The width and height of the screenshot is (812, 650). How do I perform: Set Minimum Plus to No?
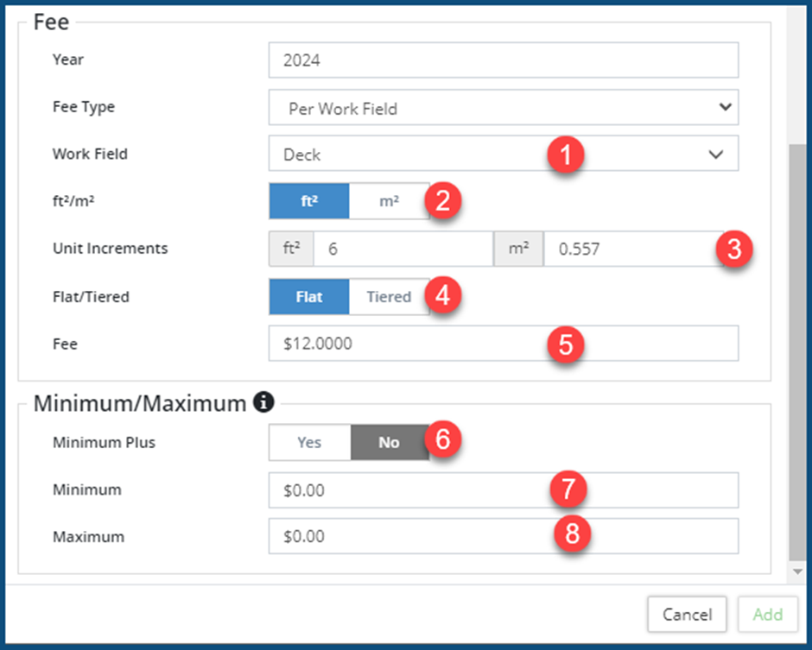(389, 442)
